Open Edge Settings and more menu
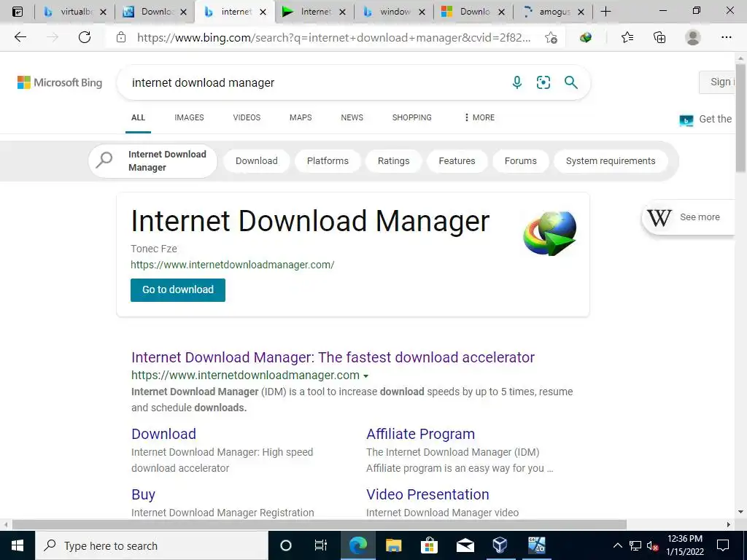747x560 pixels. point(726,37)
